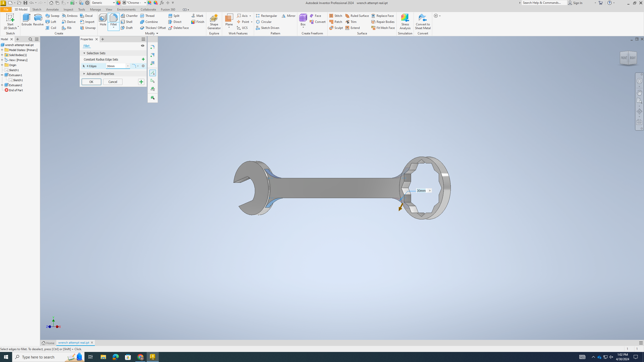Open the Pan navigation tool
The height and width of the screenshot is (362, 644).
coord(639,92)
